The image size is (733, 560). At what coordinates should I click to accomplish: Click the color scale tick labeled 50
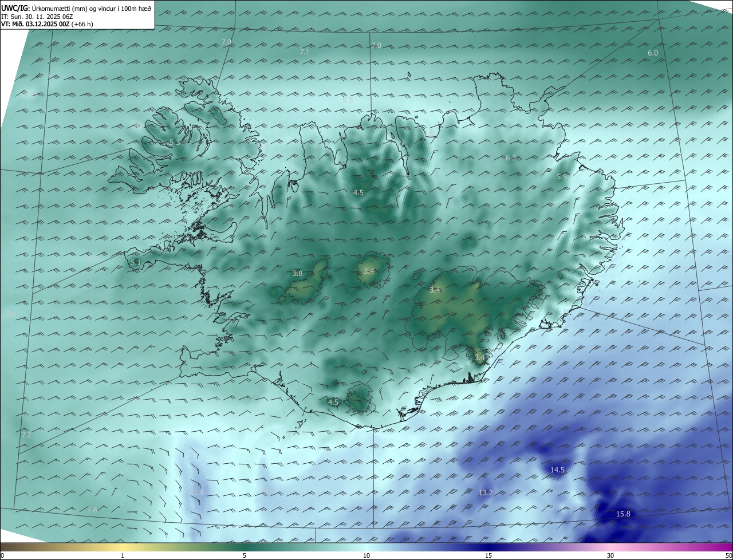pyautogui.click(x=728, y=555)
